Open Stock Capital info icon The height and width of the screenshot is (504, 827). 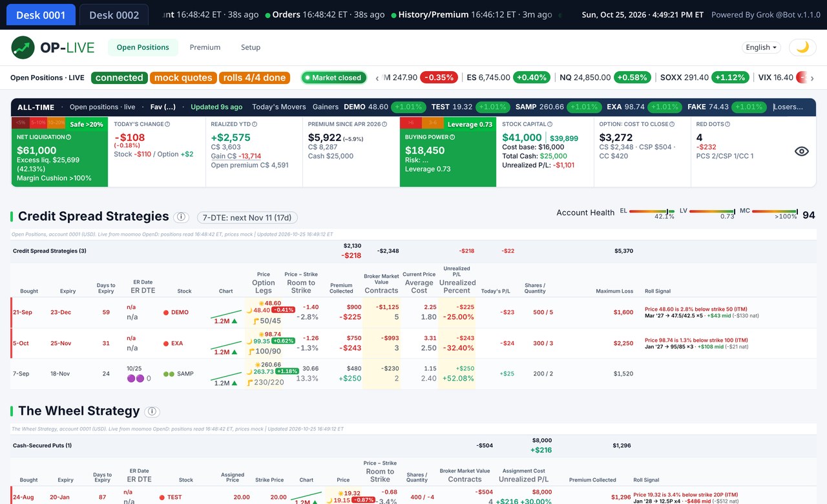point(550,124)
